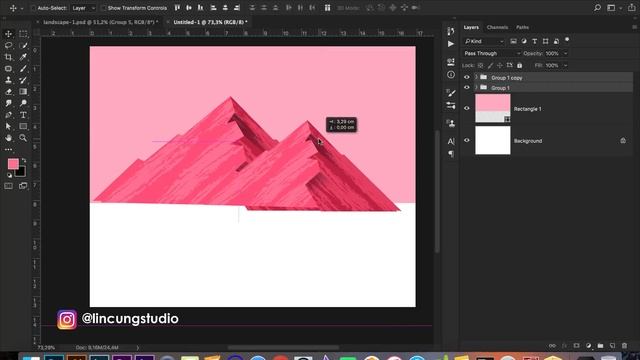The width and height of the screenshot is (640, 360).
Task: Toggle lock transparent pixels
Action: tap(480, 65)
